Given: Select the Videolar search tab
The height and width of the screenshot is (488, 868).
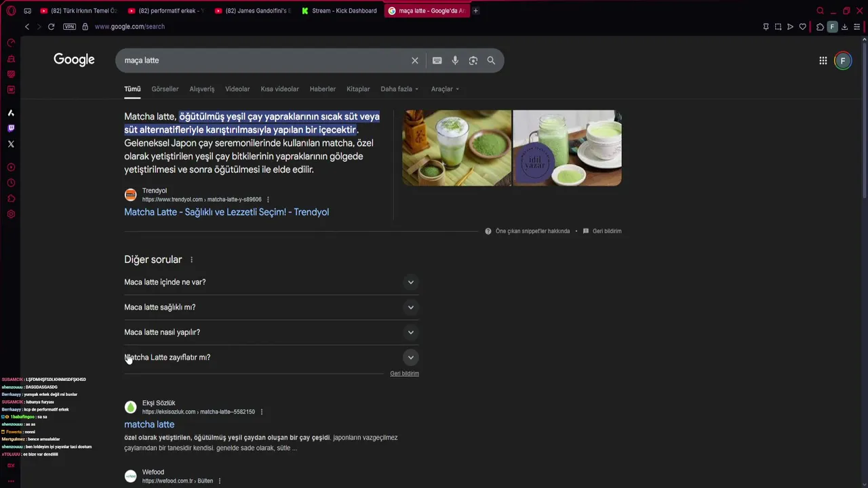Looking at the screenshot, I should 237,89.
